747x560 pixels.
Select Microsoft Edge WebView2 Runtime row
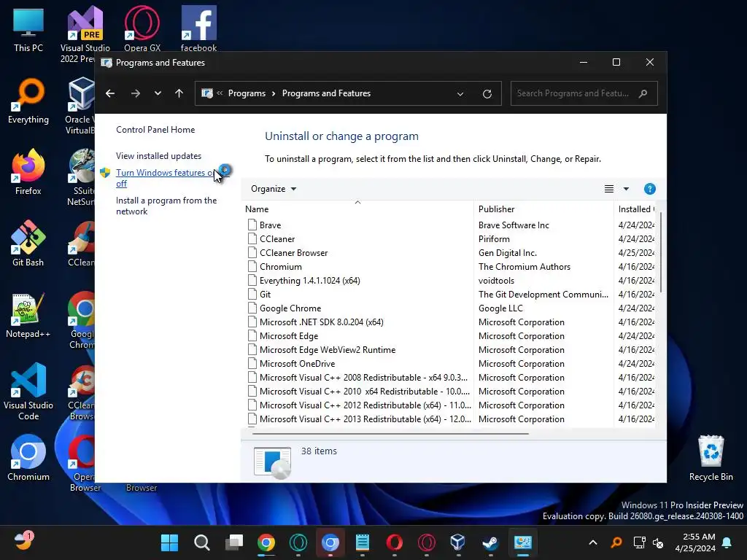pos(450,349)
